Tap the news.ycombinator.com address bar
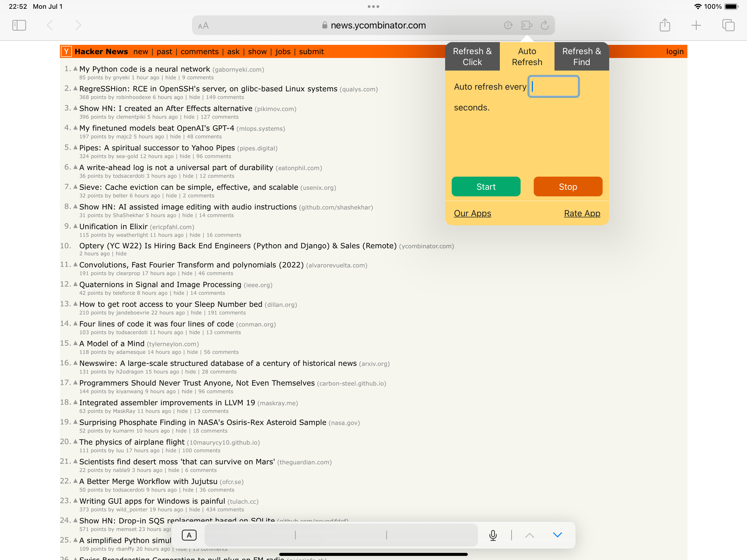Screen dimensions: 747x560 (373, 25)
